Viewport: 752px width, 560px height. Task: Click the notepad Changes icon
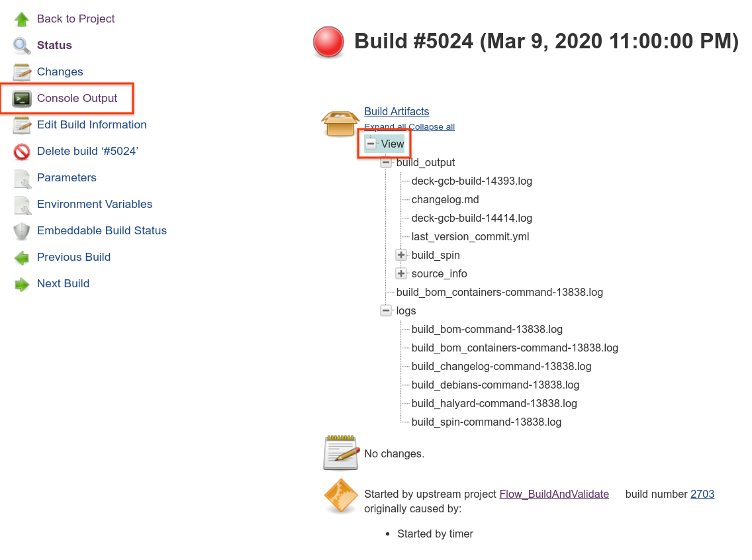point(22,72)
